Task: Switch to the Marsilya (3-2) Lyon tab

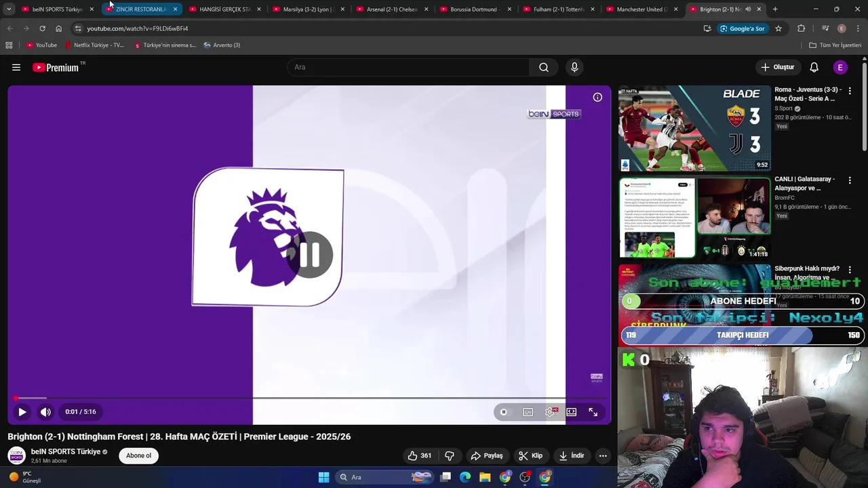Action: [x=308, y=9]
